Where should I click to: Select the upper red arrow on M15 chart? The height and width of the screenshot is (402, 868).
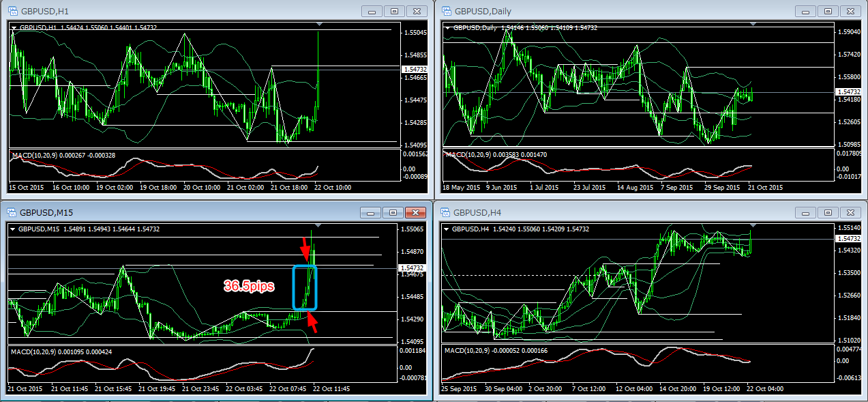(x=305, y=248)
